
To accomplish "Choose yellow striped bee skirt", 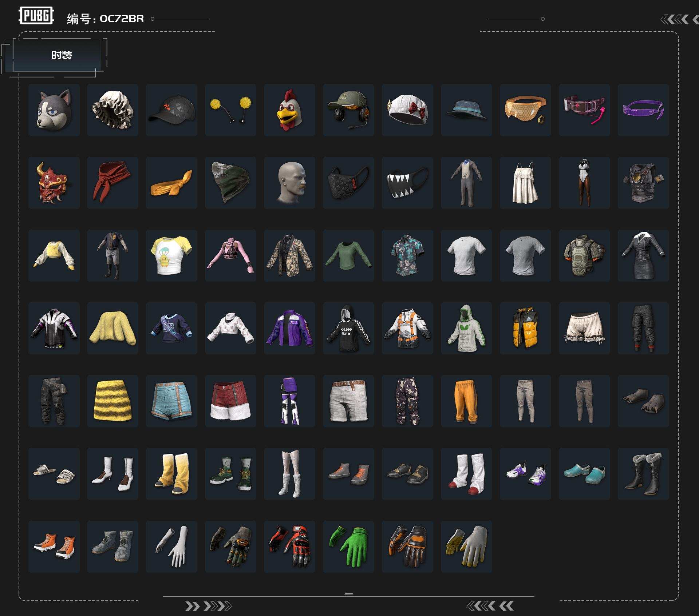I will 112,401.
